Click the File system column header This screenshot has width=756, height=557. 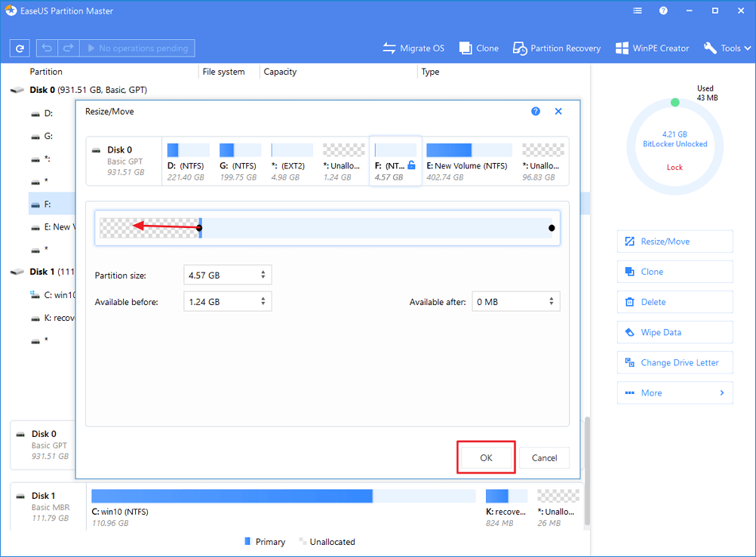pos(223,72)
